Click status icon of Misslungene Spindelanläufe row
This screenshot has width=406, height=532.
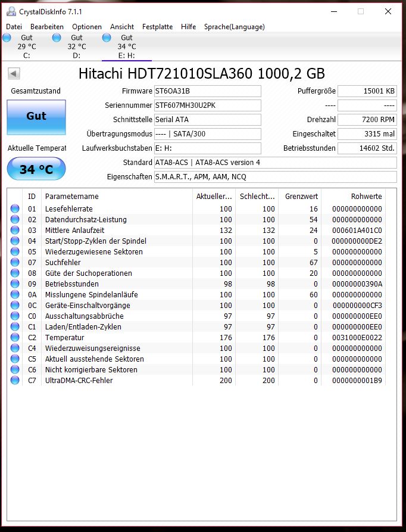(15, 294)
